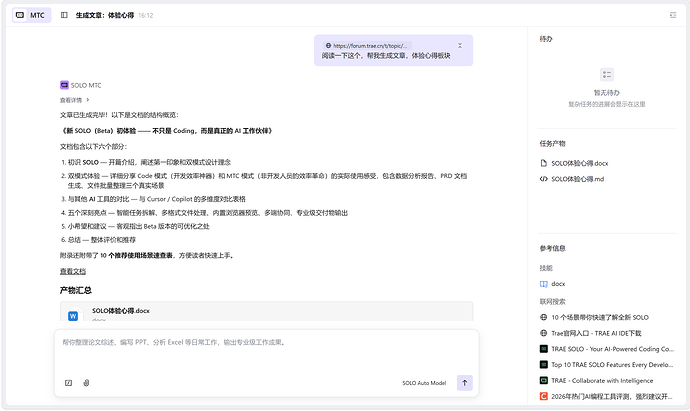Click the 16:12 timestamp
Screen dimensions: 690x411
tap(146, 15)
